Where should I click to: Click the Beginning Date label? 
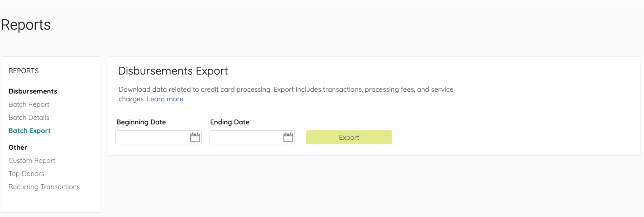click(141, 122)
